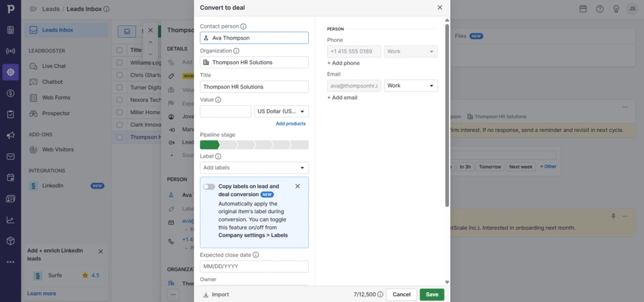The image size is (644, 302).
Task: Open the email type Work dropdown
Action: pos(411,86)
